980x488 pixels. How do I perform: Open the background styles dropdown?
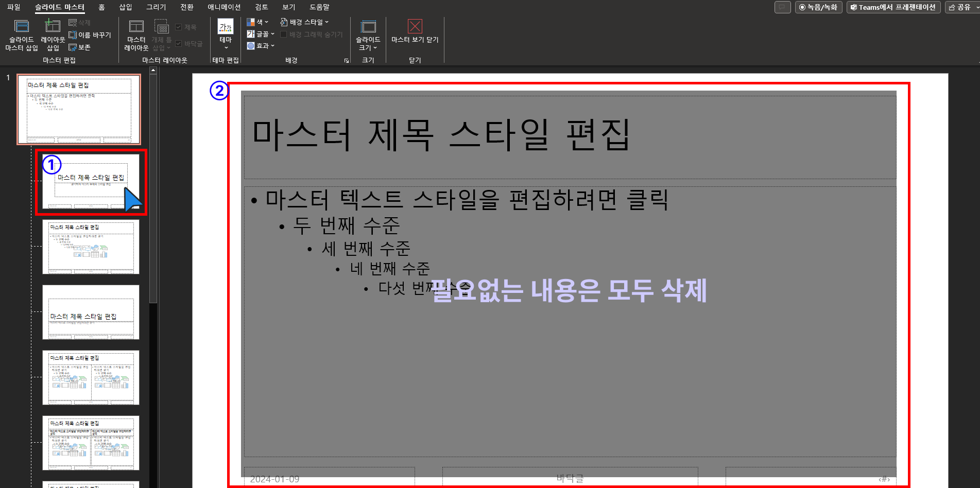[304, 22]
